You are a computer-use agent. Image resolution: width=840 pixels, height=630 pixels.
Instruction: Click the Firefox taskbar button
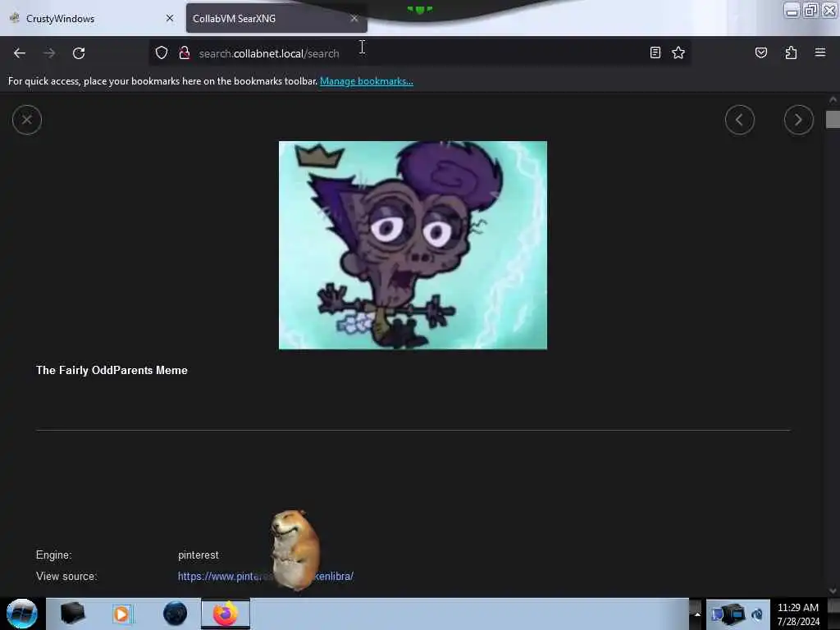tap(226, 614)
